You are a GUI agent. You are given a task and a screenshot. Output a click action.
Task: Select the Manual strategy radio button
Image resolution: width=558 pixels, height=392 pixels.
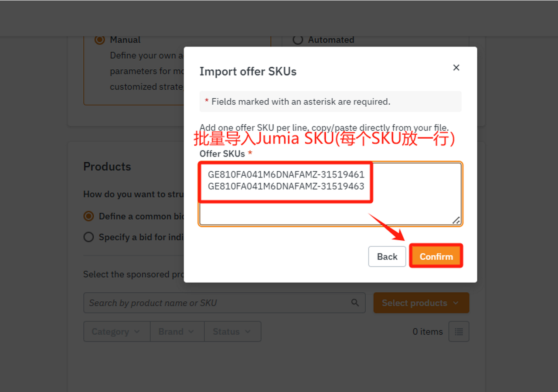tap(100, 40)
